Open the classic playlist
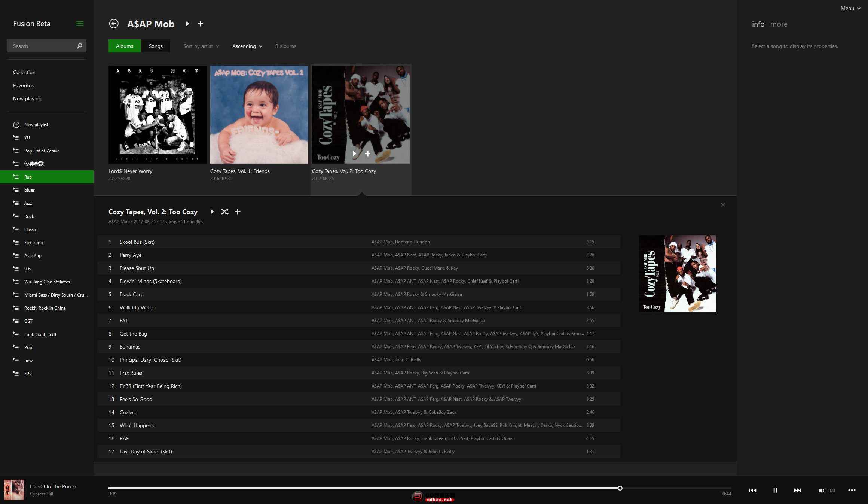 pos(47,230)
